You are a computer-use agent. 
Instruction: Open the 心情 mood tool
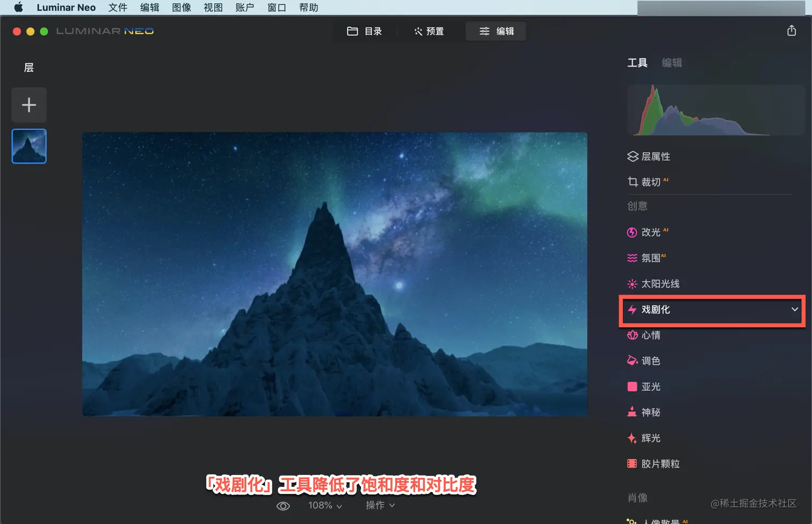(x=644, y=335)
